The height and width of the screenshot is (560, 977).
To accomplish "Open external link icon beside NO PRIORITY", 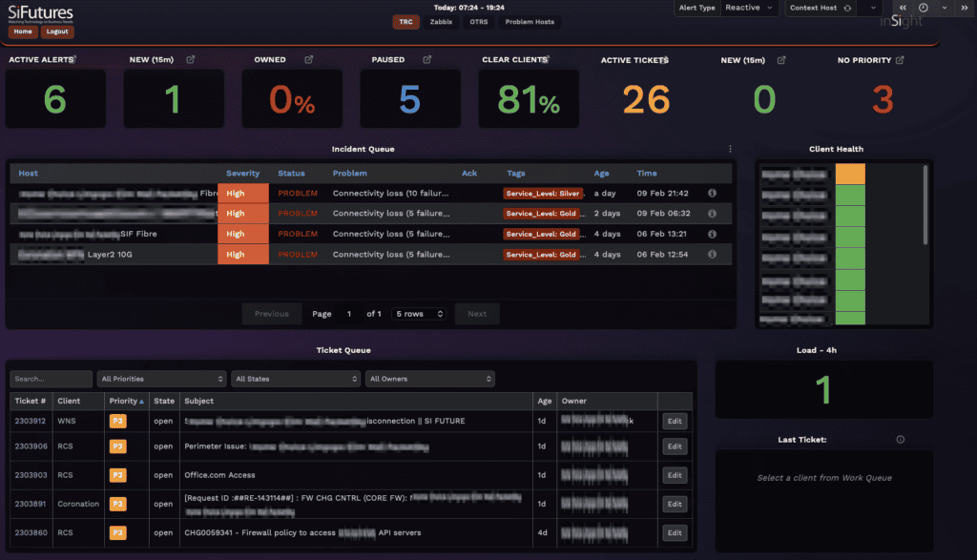I will pyautogui.click(x=900, y=60).
